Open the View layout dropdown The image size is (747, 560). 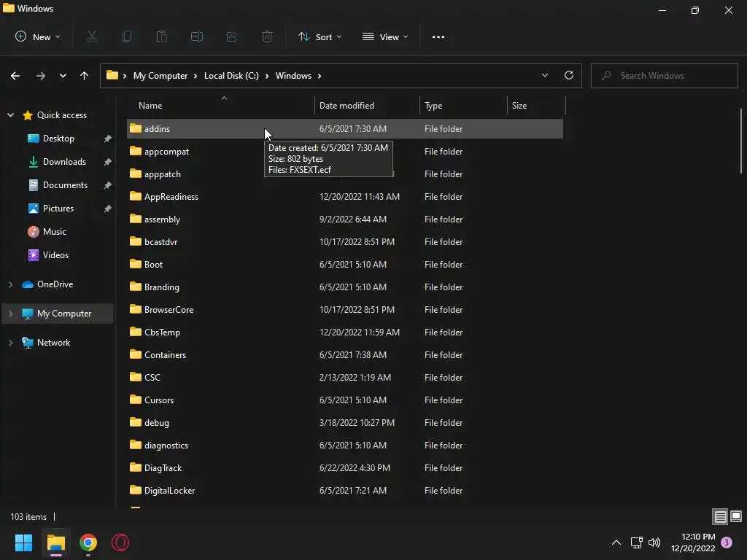(385, 36)
